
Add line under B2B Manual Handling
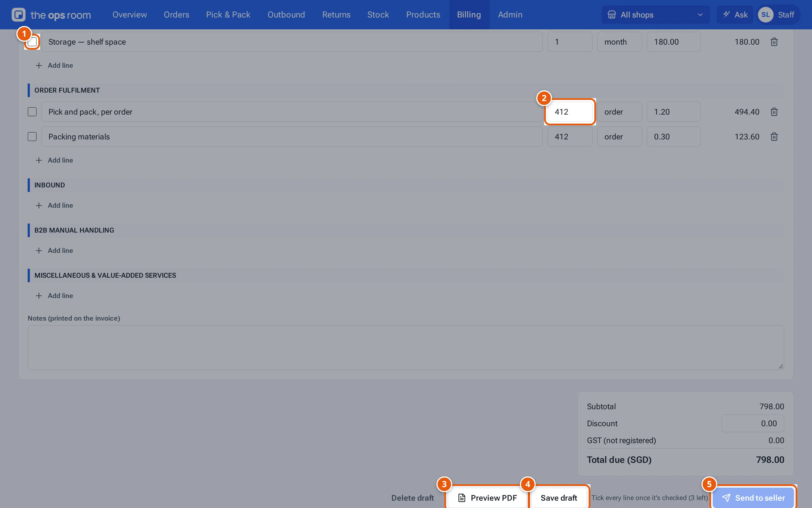tap(54, 251)
